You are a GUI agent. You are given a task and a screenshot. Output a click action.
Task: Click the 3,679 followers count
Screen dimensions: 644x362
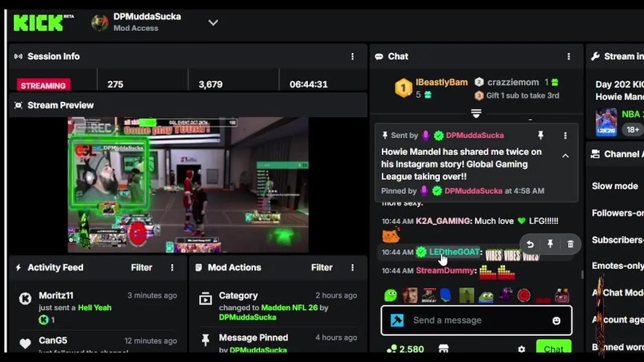coord(210,84)
